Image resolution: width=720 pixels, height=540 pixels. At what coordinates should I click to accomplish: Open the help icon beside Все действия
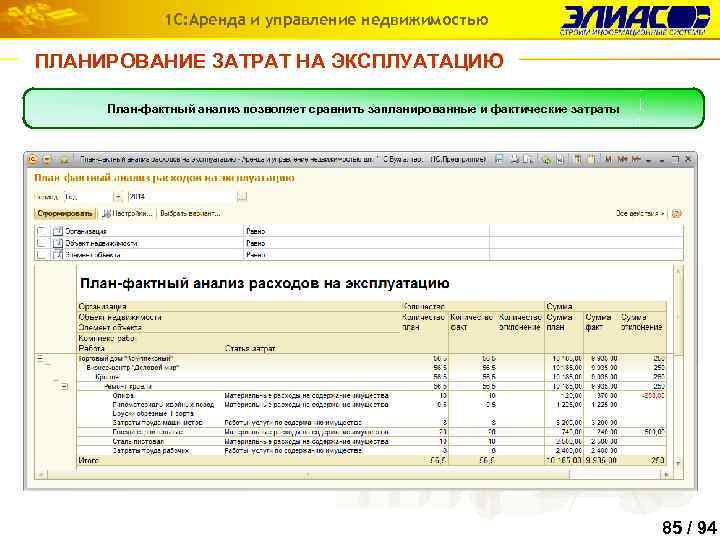tap(677, 214)
